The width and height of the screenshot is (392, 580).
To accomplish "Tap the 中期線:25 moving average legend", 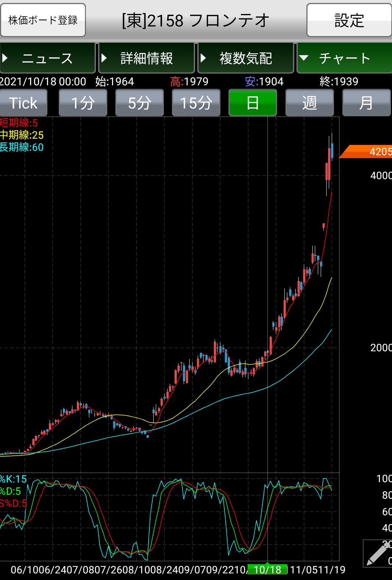I will (22, 135).
